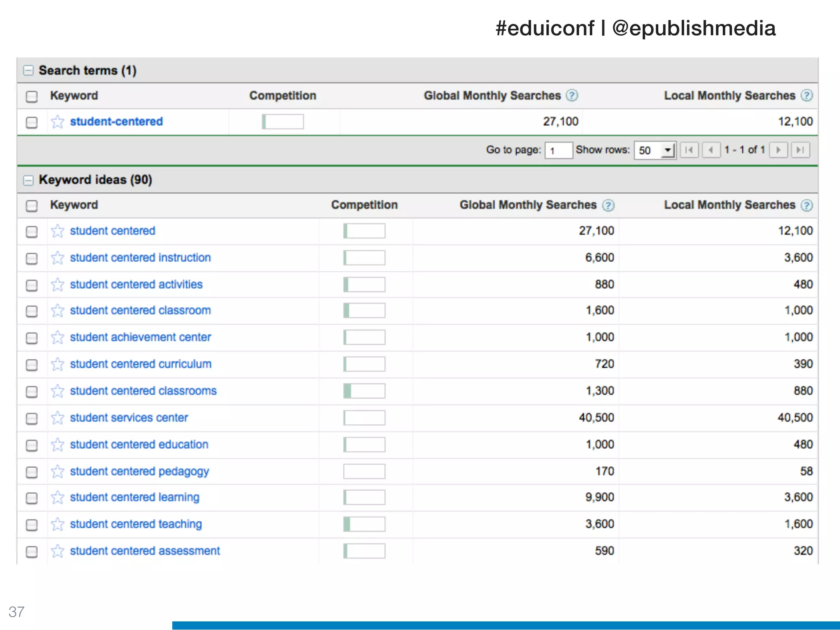The width and height of the screenshot is (840, 630).
Task: Star the student centered instruction keyword
Action: click(x=57, y=258)
